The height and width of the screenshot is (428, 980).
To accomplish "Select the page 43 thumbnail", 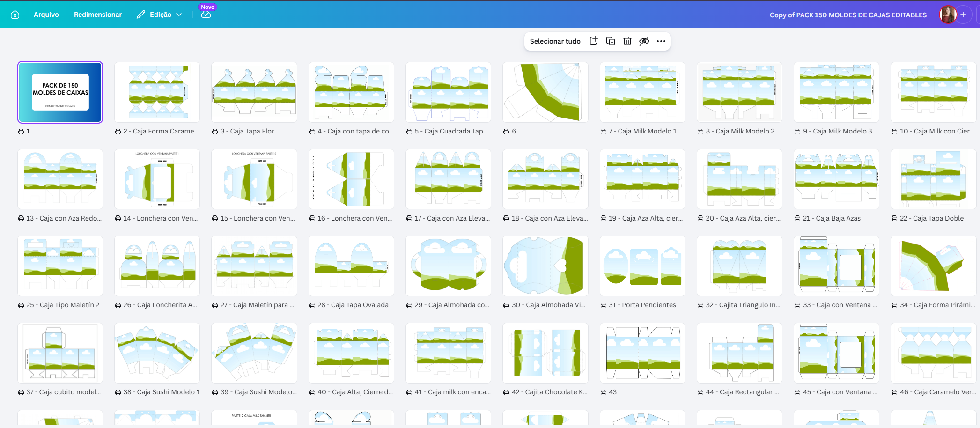I will [642, 353].
